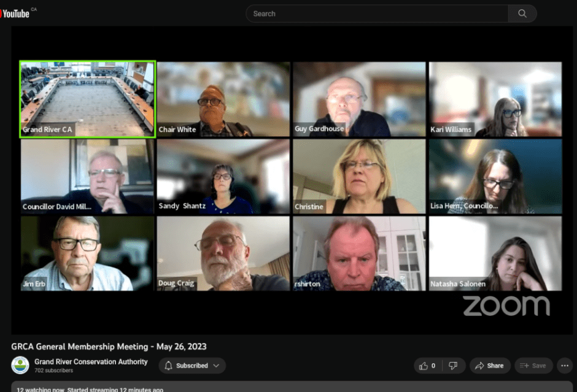Select the Jim Erb video tile
This screenshot has width=577, height=392.
coord(87,253)
